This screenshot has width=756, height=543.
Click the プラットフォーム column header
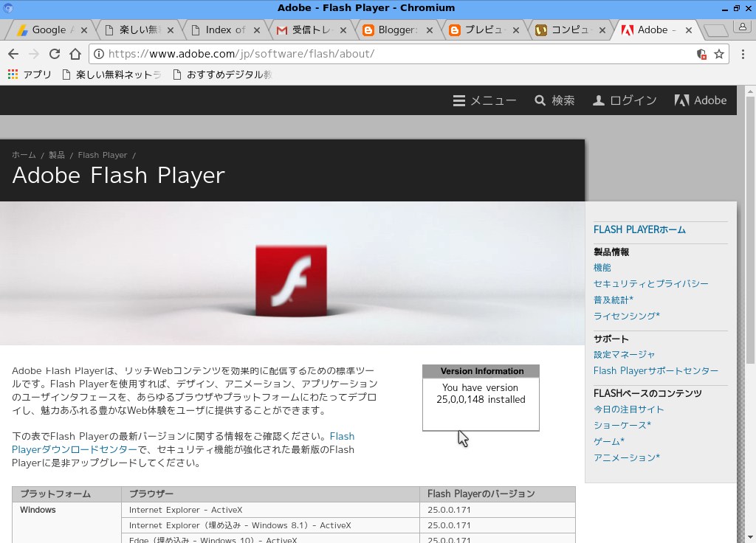coord(66,494)
